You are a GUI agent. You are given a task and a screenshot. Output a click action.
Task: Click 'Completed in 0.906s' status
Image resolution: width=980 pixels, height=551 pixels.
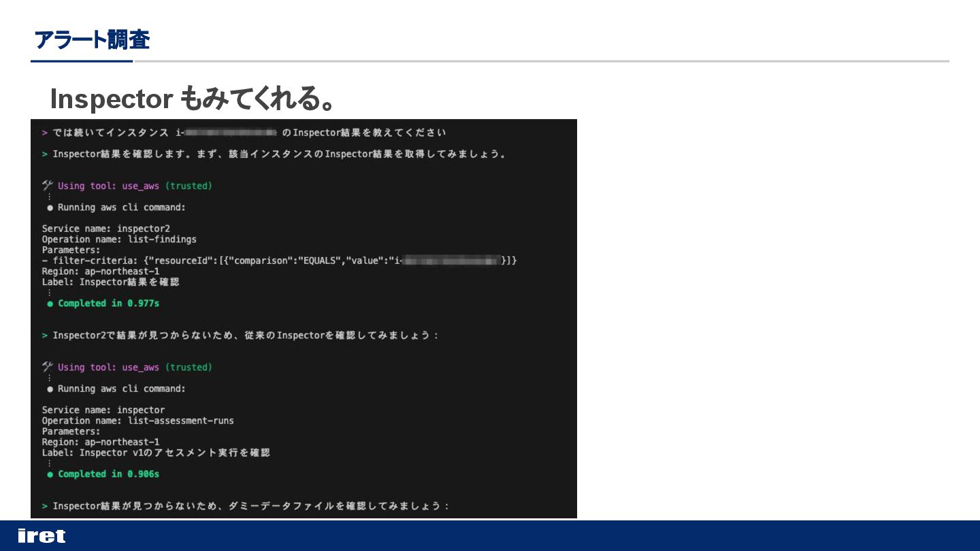pyautogui.click(x=103, y=474)
